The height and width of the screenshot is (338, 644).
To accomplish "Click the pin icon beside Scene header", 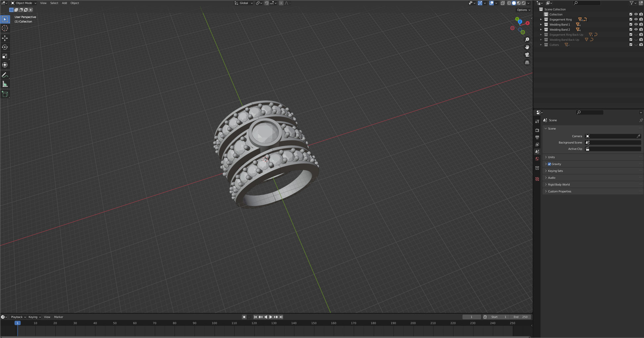I will (641, 120).
